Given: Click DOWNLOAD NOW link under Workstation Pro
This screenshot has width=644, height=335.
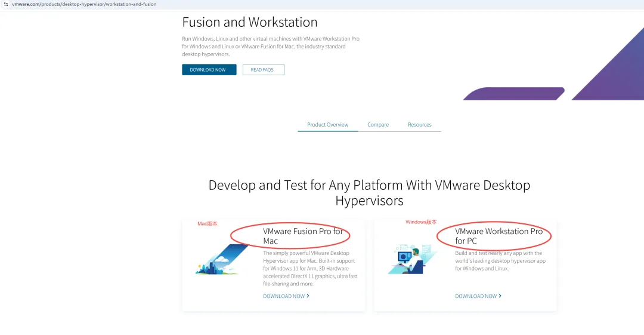Looking at the screenshot, I should [478, 296].
